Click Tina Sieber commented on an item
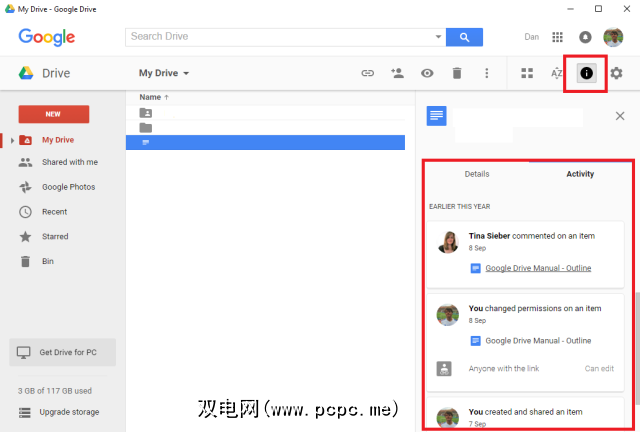 [x=531, y=236]
